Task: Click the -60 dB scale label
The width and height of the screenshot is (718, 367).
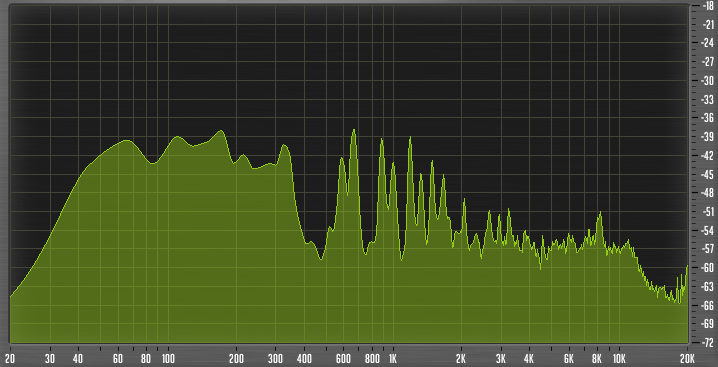Action: click(x=706, y=268)
